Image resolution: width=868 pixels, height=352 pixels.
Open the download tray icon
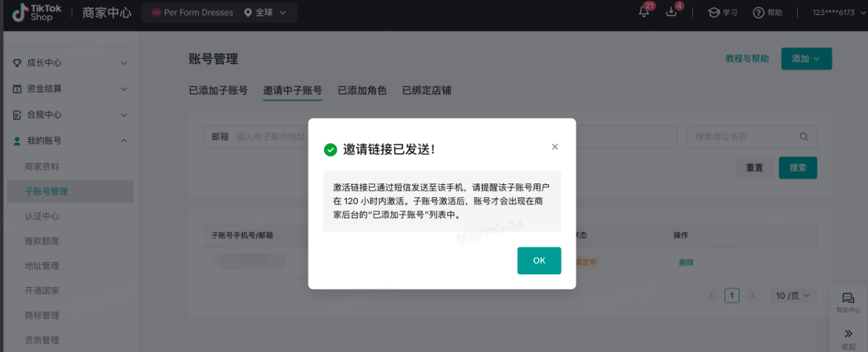[671, 12]
